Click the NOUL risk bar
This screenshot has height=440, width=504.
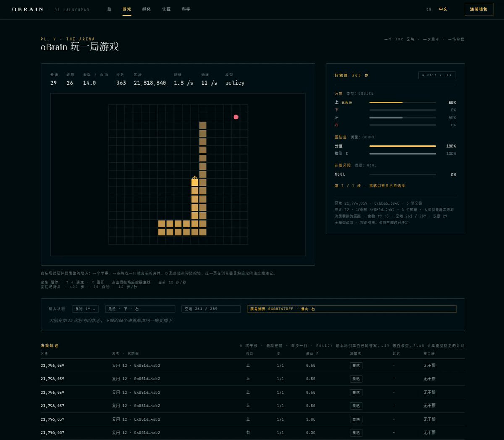tap(402, 174)
